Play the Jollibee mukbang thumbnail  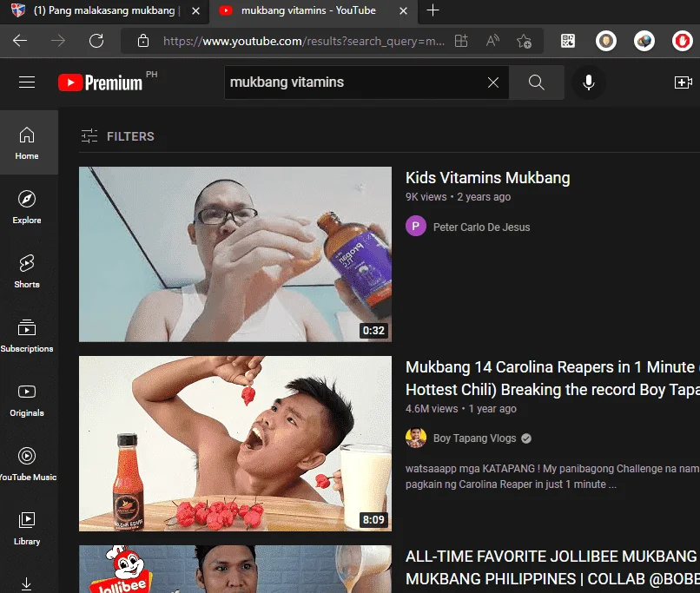[x=235, y=569]
